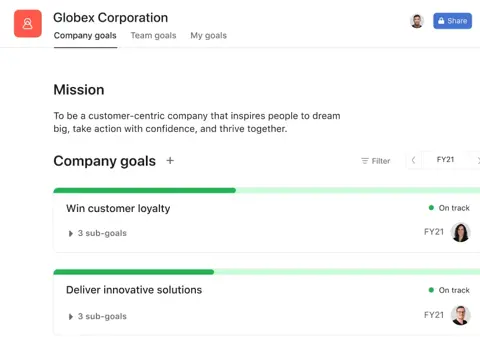Open the Deliver innovative solutions goal
Viewport: 480px width, 363px height.
pos(134,290)
